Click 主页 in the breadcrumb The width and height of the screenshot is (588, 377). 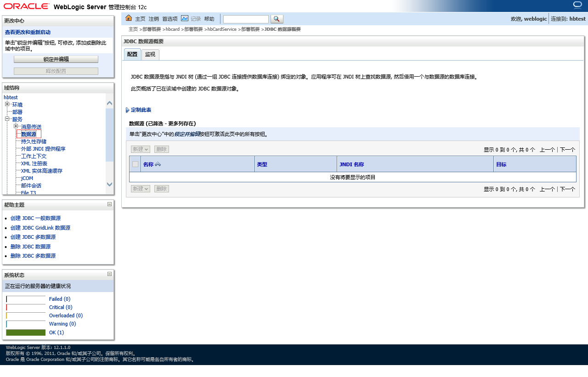point(133,29)
